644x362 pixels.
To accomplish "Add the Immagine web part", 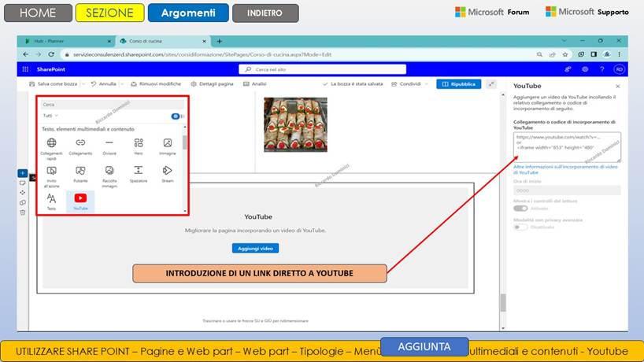I will (168, 146).
